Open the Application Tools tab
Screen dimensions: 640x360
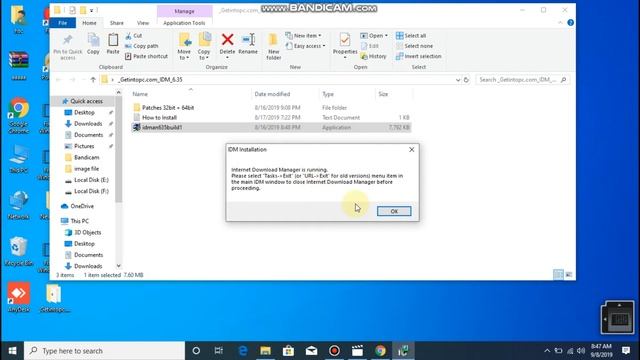pyautogui.click(x=184, y=23)
